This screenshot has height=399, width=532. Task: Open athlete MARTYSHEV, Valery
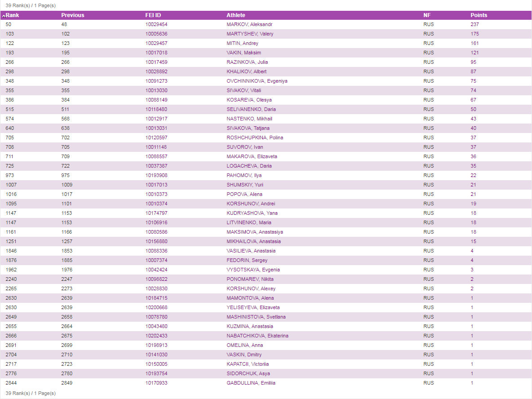(250, 34)
